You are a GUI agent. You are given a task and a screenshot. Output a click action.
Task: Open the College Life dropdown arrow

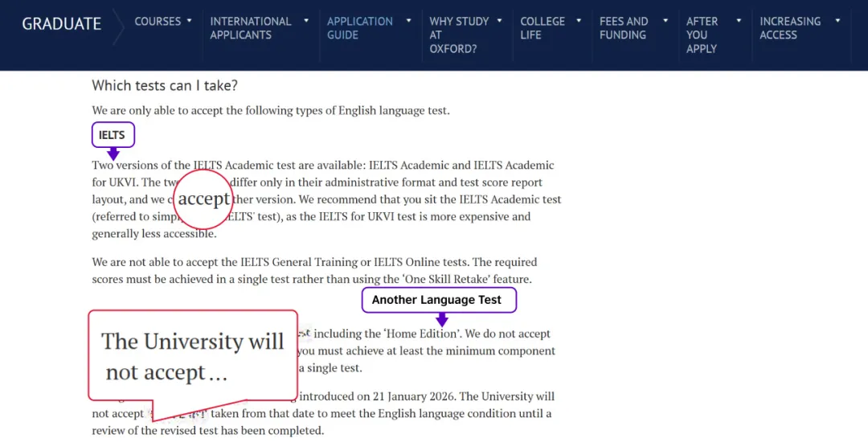click(579, 21)
